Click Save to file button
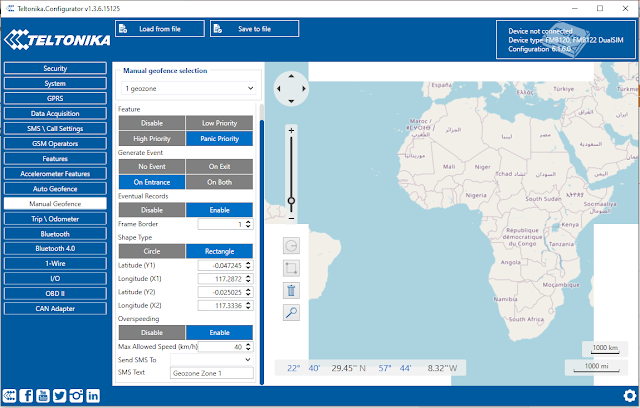 [x=254, y=29]
